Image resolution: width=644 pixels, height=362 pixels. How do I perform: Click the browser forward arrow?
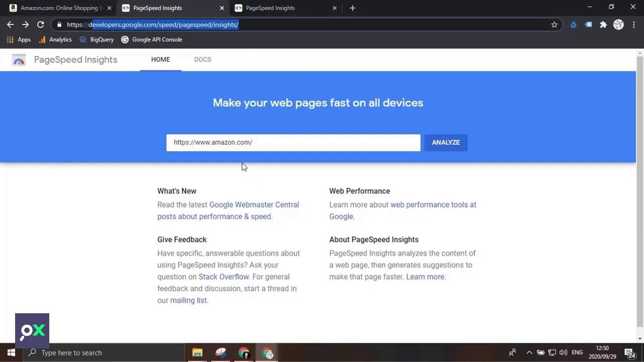25,24
